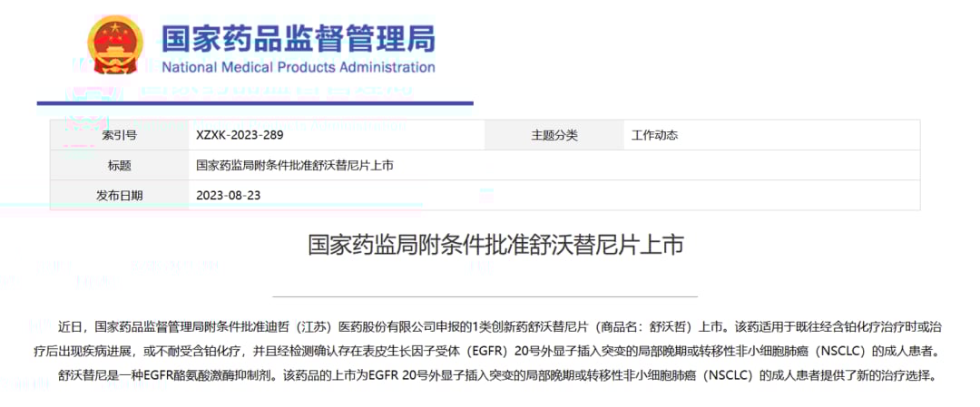Select the 工作动态 category value

[654, 135]
